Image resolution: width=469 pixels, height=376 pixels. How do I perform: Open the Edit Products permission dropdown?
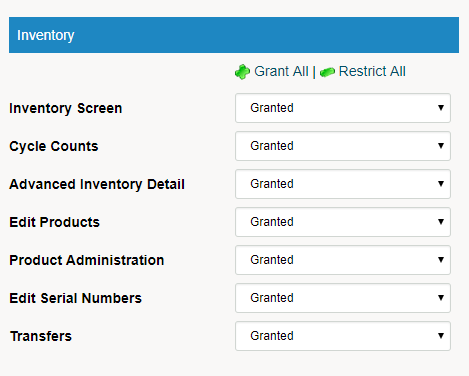[343, 222]
